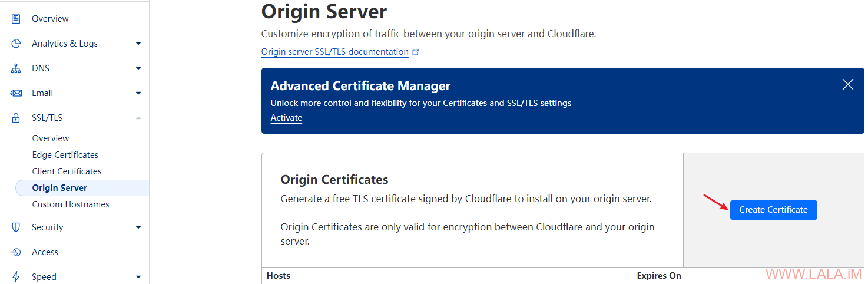This screenshot has width=868, height=284.
Task: Click the Access arrow icon
Action: tap(16, 252)
